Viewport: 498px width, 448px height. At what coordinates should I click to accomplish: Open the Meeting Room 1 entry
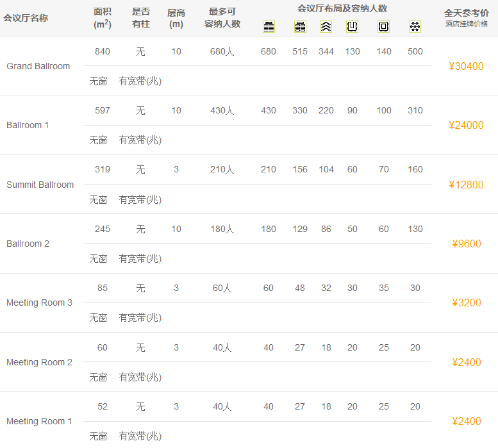pos(39,421)
